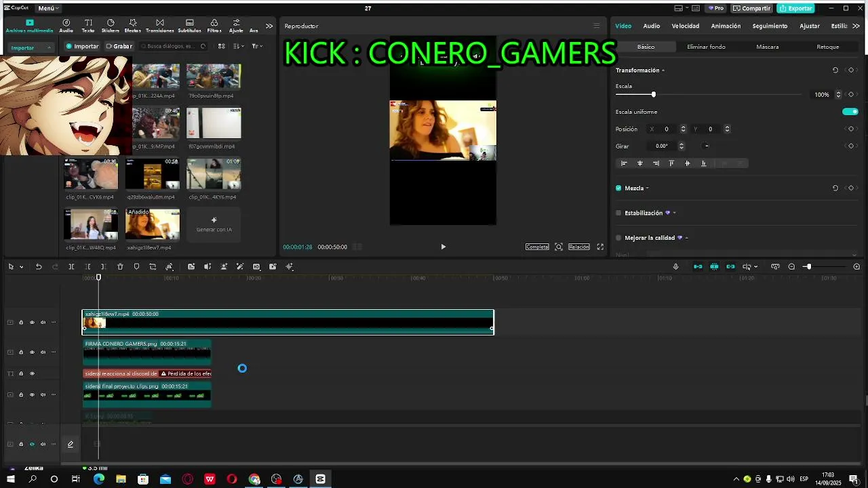Open the Windows Start menu

pos(10,479)
